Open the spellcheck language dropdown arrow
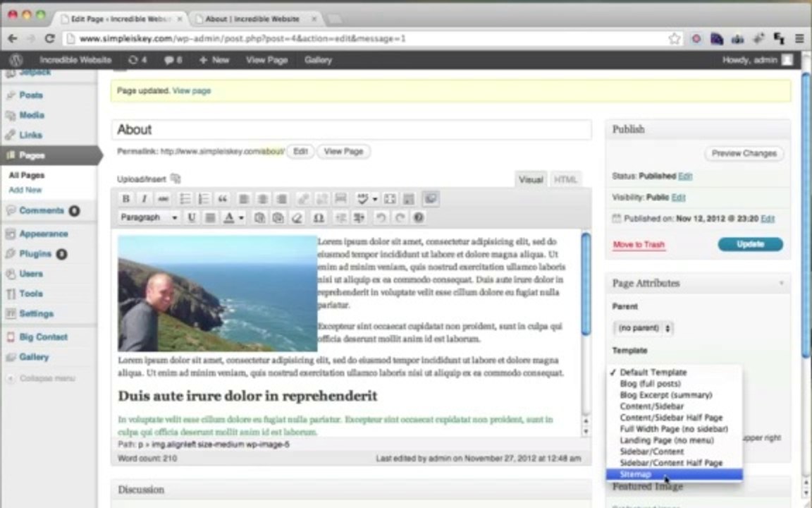The width and height of the screenshot is (812, 508). (x=375, y=198)
